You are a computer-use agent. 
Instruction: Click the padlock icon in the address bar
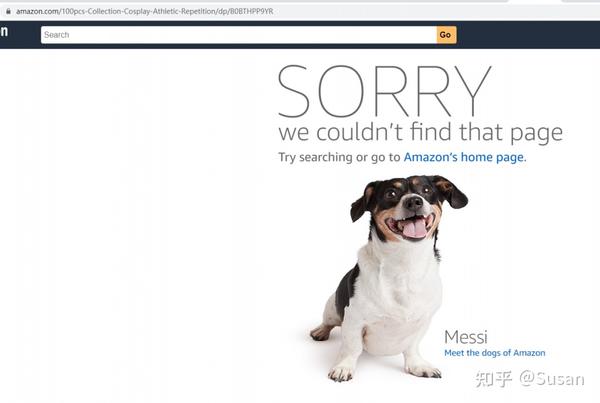click(8, 11)
